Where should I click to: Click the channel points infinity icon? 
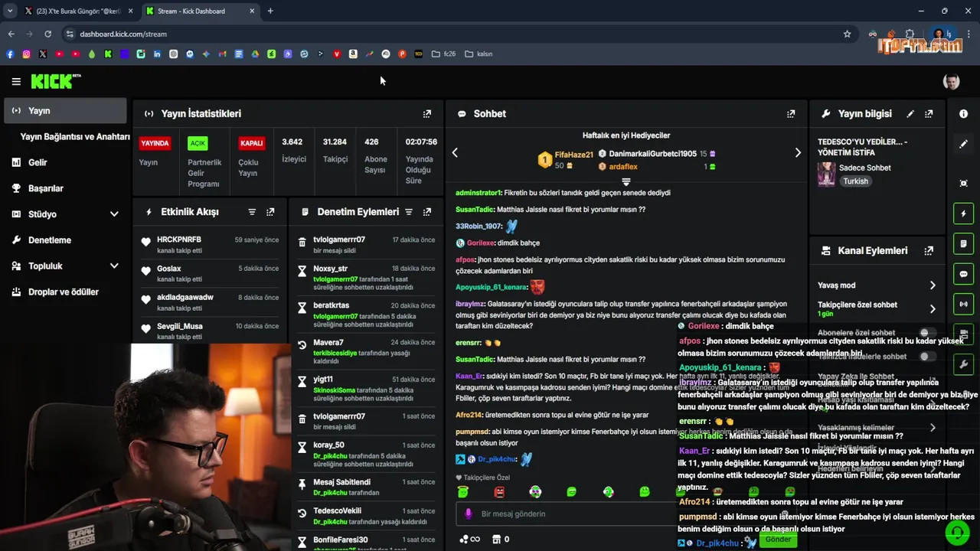[x=469, y=540]
